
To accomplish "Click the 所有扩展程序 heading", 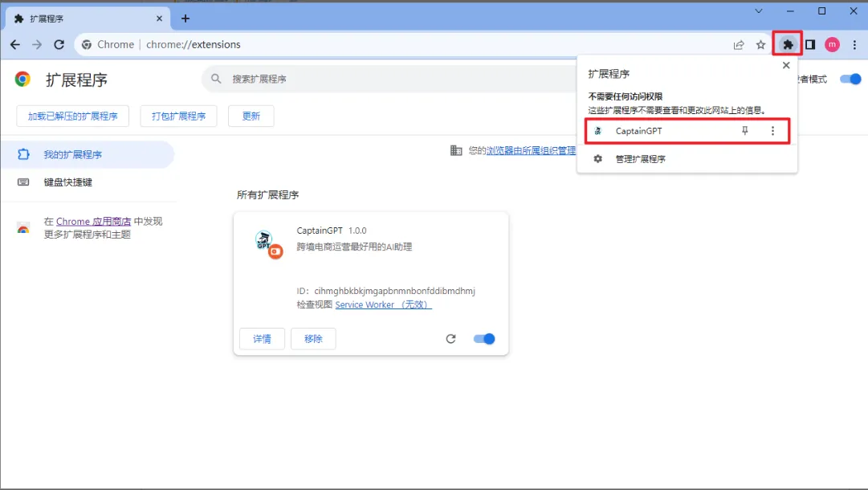I will 268,195.
